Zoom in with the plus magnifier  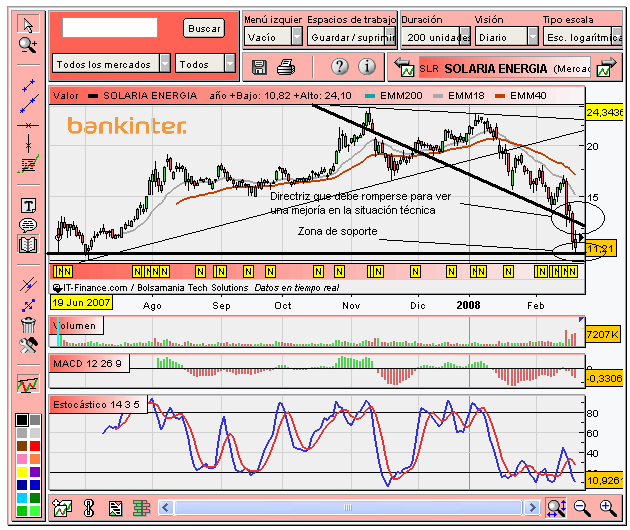tap(608, 508)
